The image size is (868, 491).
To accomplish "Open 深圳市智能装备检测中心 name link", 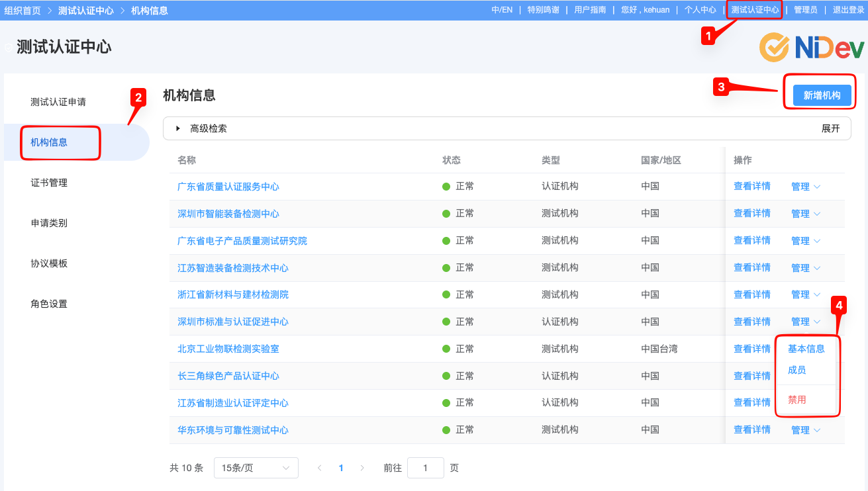I will [x=228, y=214].
